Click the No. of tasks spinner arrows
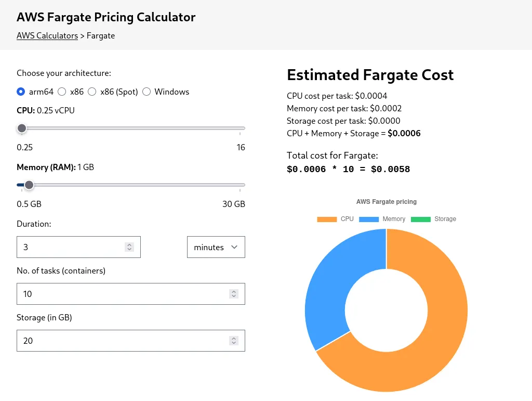 click(234, 294)
